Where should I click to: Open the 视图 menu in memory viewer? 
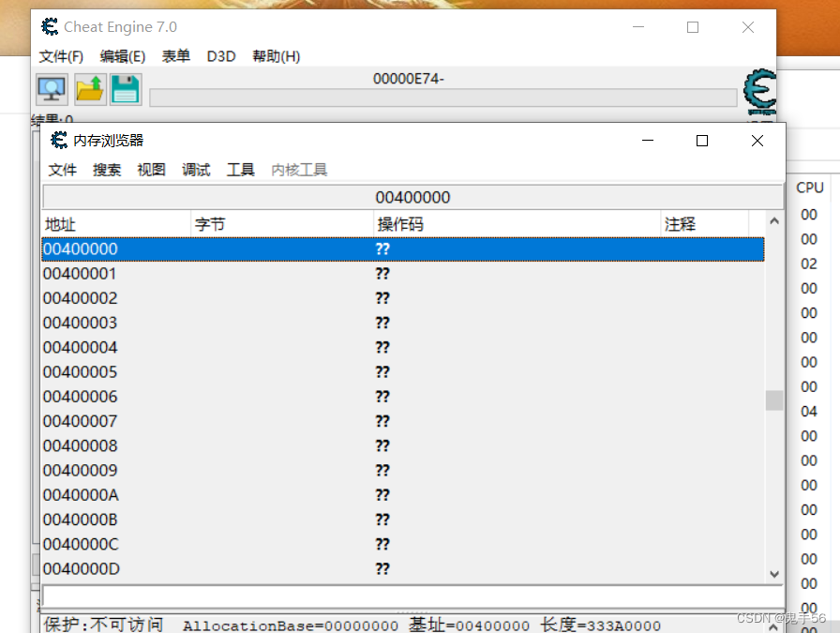tap(152, 170)
